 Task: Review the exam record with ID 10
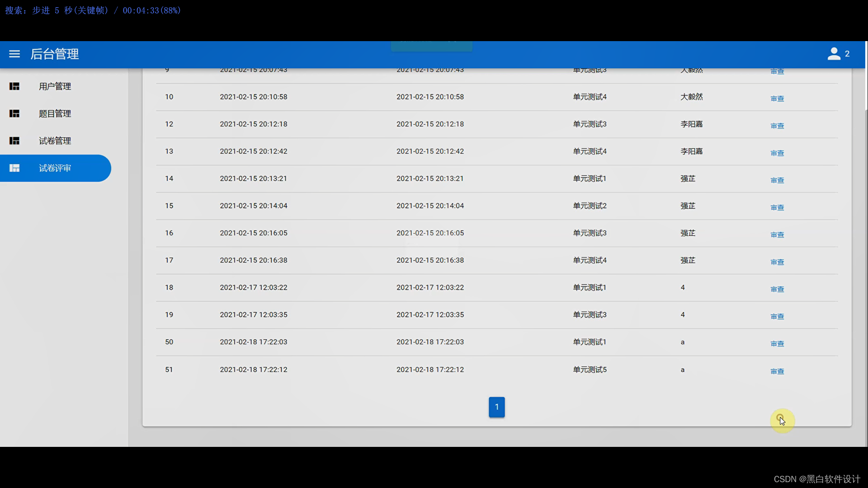coord(777,99)
